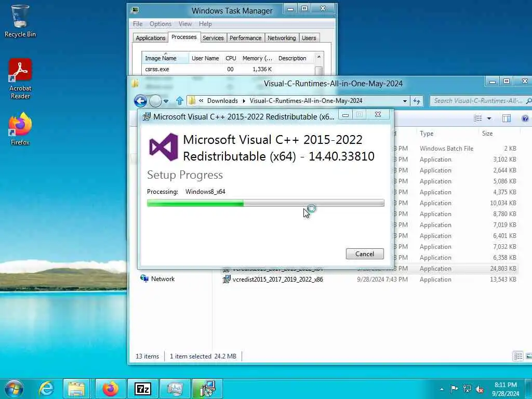Select Downloads in the address breadcrumb
The width and height of the screenshot is (532, 399).
coord(222,101)
